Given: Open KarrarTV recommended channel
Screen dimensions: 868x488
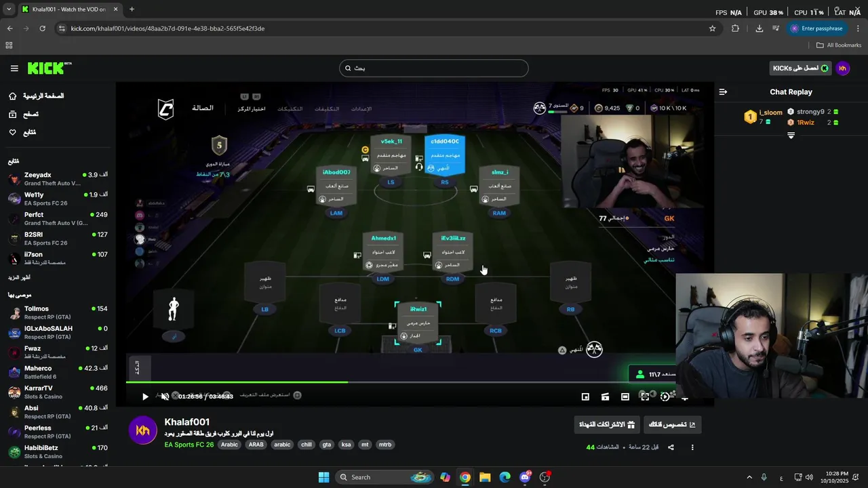Looking at the screenshot, I should (x=58, y=392).
